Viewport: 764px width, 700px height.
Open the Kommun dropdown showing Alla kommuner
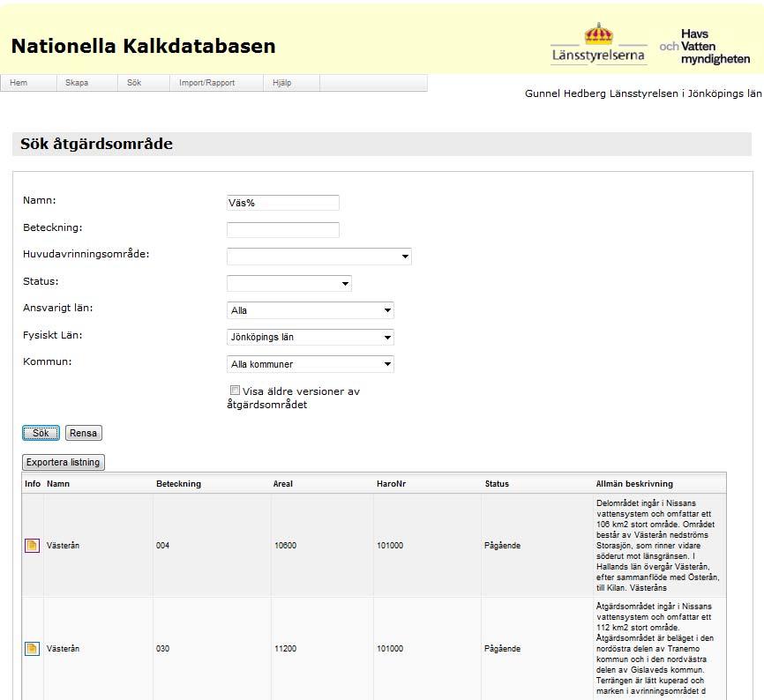coord(311,363)
